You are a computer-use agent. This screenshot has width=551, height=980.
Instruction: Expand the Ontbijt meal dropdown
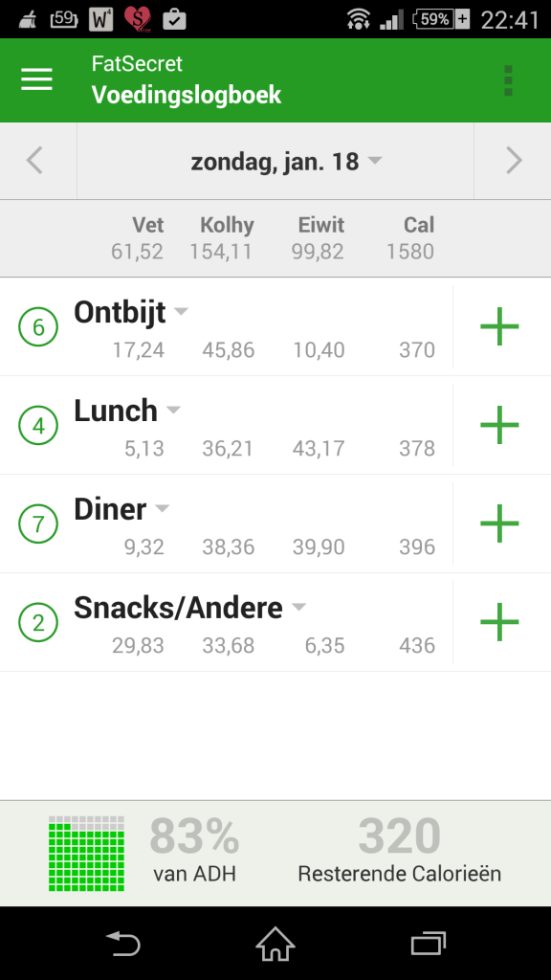click(x=181, y=311)
